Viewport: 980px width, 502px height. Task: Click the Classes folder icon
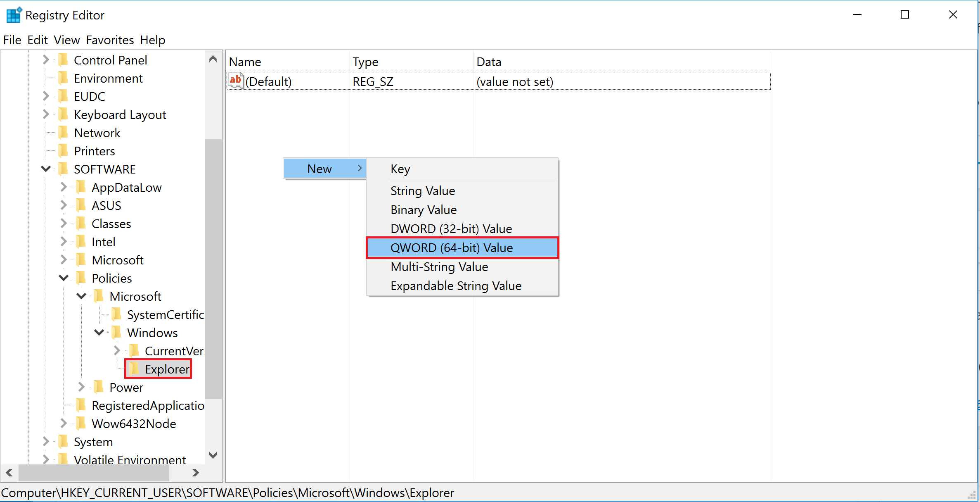click(x=81, y=224)
